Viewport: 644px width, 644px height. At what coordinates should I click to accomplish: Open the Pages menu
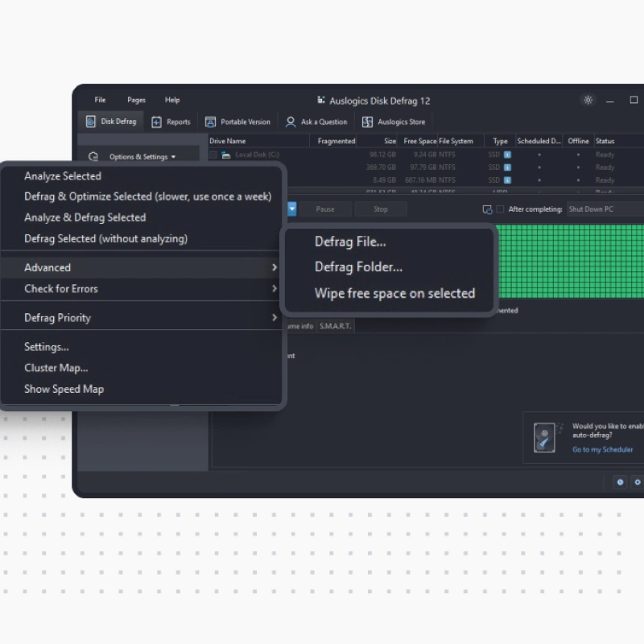pos(136,100)
